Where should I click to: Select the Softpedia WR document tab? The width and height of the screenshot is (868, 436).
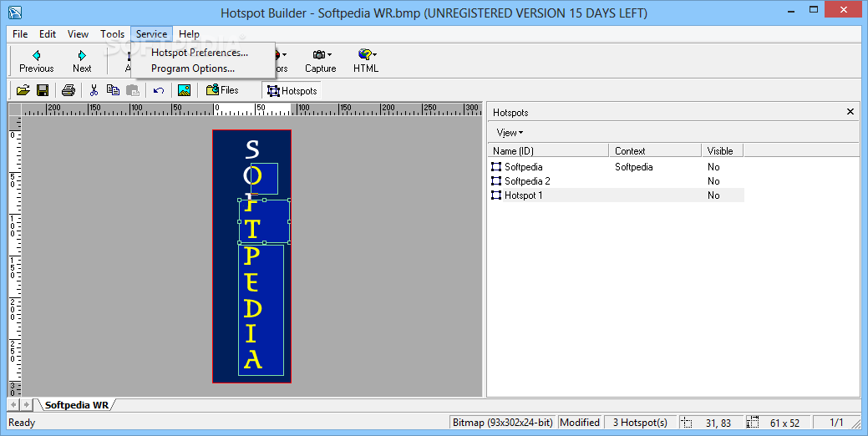(x=76, y=405)
